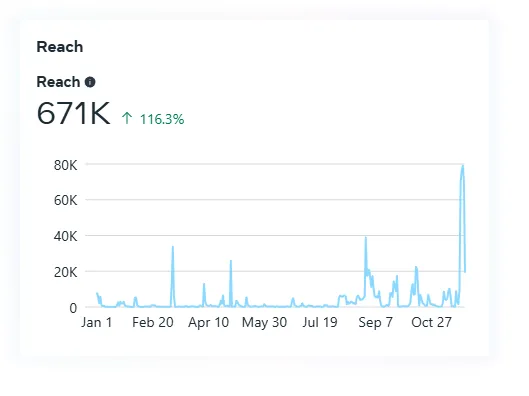Click the 116.3% growth figure
The width and height of the screenshot is (529, 396).
[162, 119]
